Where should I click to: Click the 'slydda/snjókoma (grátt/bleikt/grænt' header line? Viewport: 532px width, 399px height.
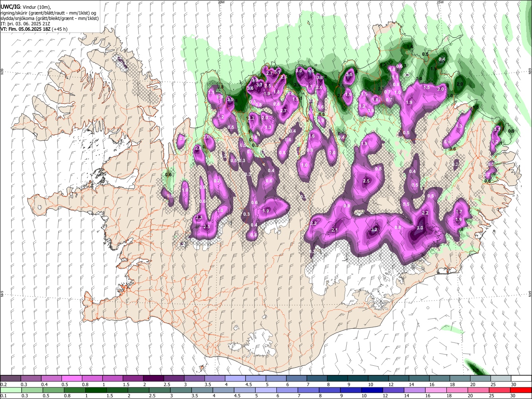(49, 18)
